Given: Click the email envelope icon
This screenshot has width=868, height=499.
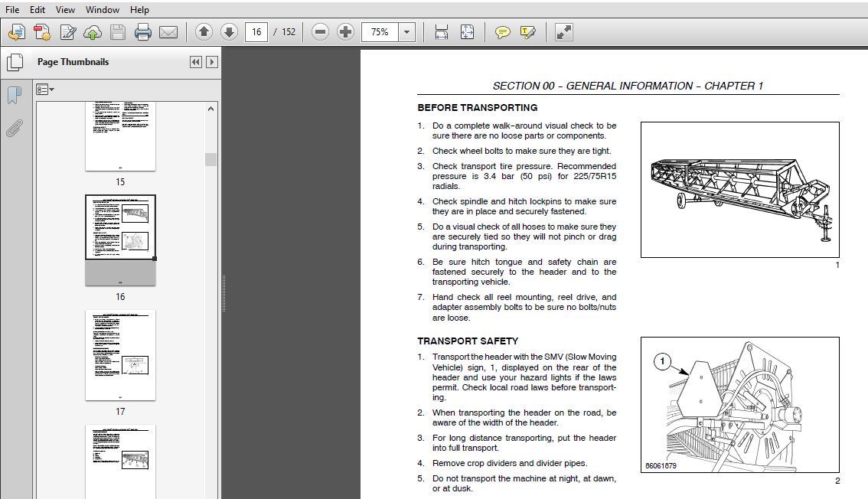Looking at the screenshot, I should 168,32.
